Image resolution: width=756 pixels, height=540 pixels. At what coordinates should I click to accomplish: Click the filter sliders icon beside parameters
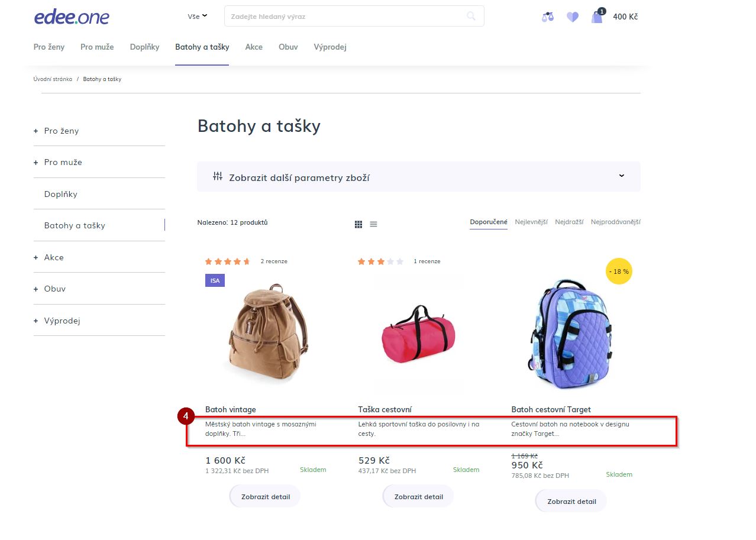click(218, 176)
